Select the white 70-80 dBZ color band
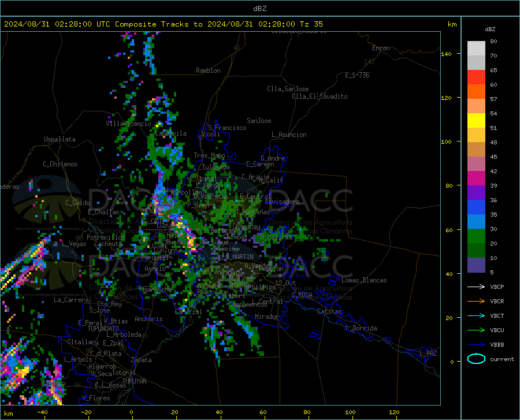The width and height of the screenshot is (520, 420). 476,49
